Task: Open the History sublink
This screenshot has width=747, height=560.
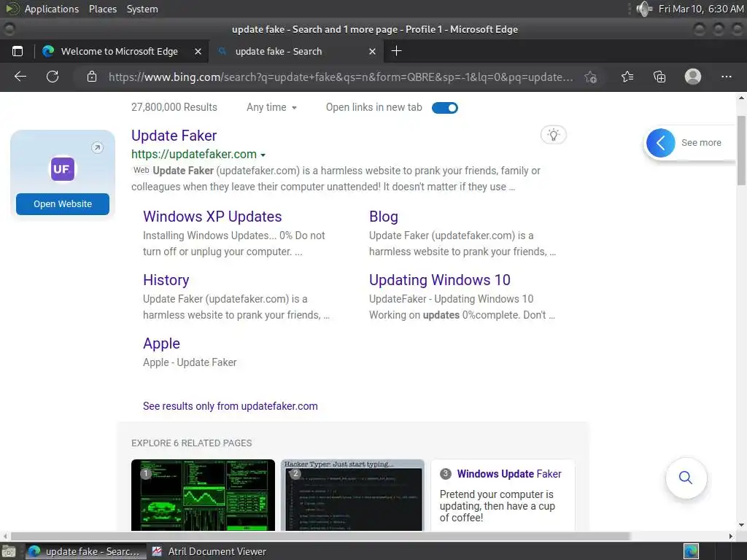Action: pyautogui.click(x=166, y=280)
